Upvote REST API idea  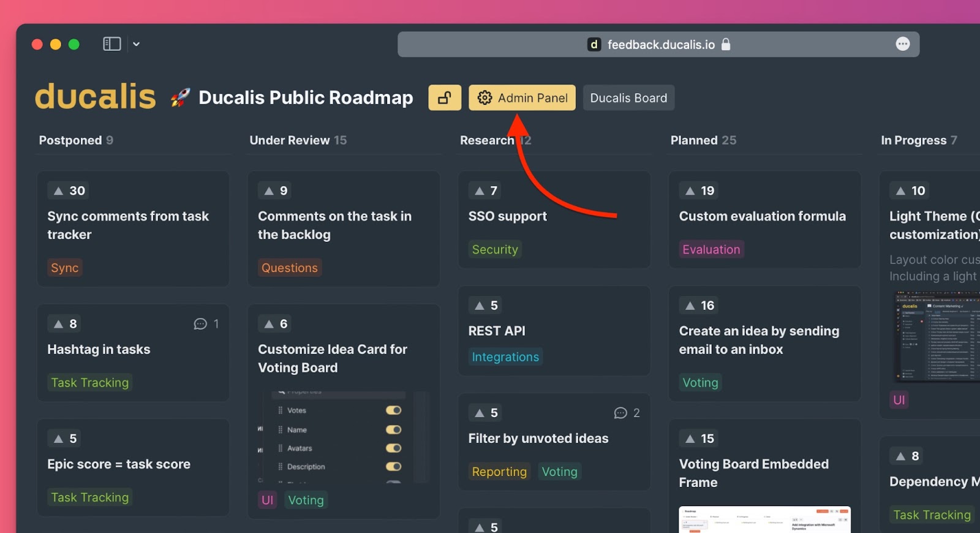pos(486,305)
